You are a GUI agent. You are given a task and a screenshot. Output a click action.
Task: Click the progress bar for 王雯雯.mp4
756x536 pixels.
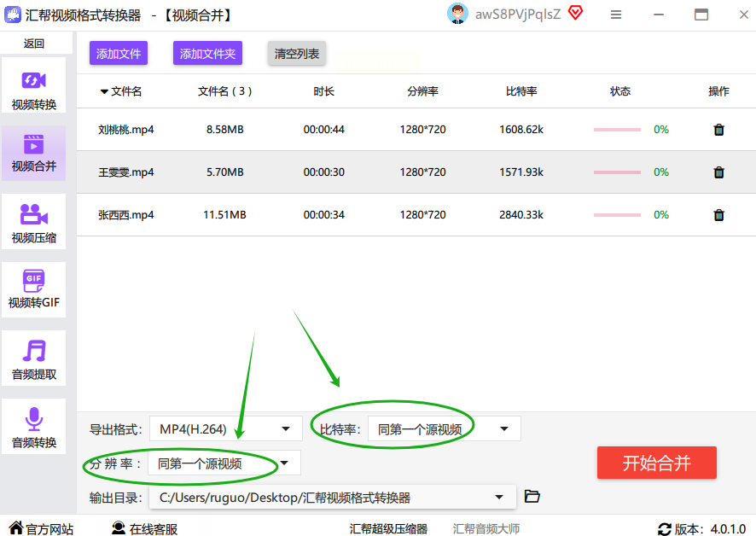(617, 172)
